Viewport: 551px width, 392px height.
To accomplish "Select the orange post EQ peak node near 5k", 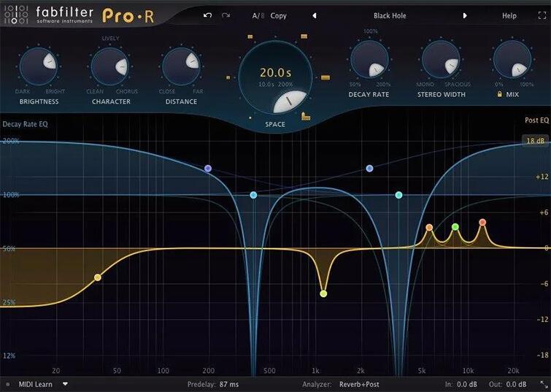I will [x=429, y=228].
